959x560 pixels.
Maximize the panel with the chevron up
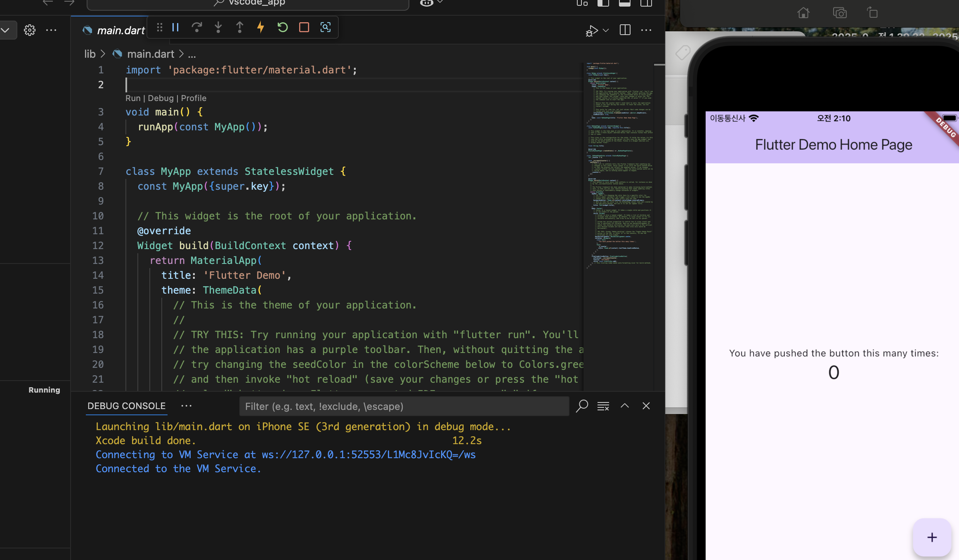[625, 406]
